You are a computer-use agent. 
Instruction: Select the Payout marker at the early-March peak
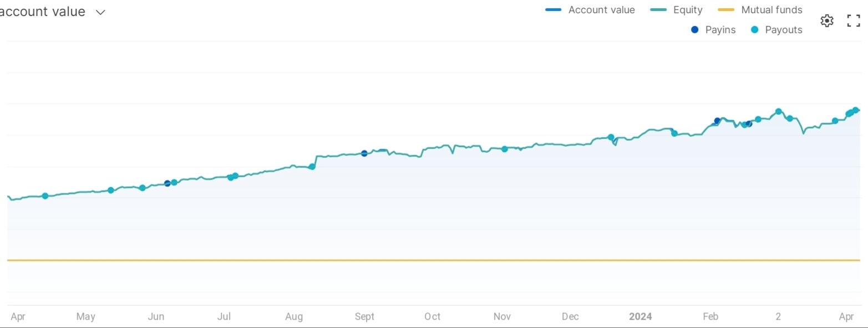pyautogui.click(x=779, y=111)
